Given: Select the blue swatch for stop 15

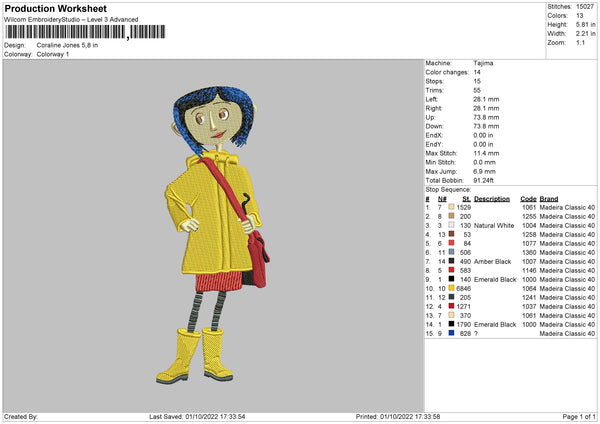Looking at the screenshot, I should (x=451, y=333).
